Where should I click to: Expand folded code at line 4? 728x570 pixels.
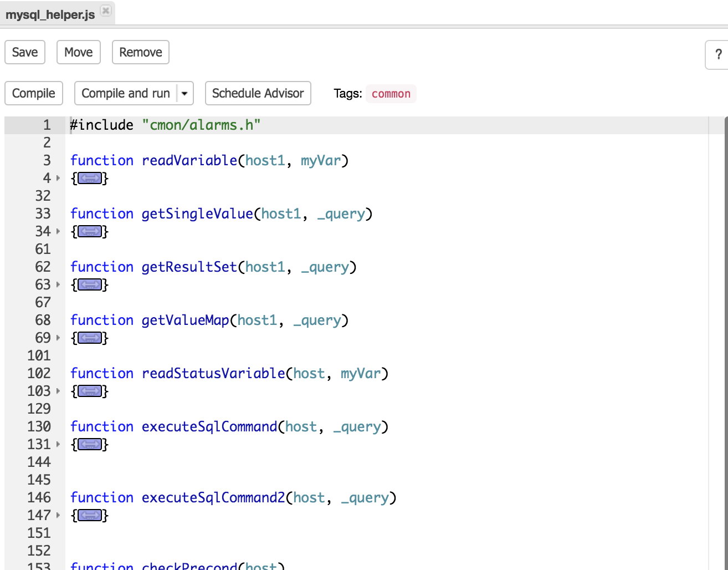pyautogui.click(x=58, y=178)
